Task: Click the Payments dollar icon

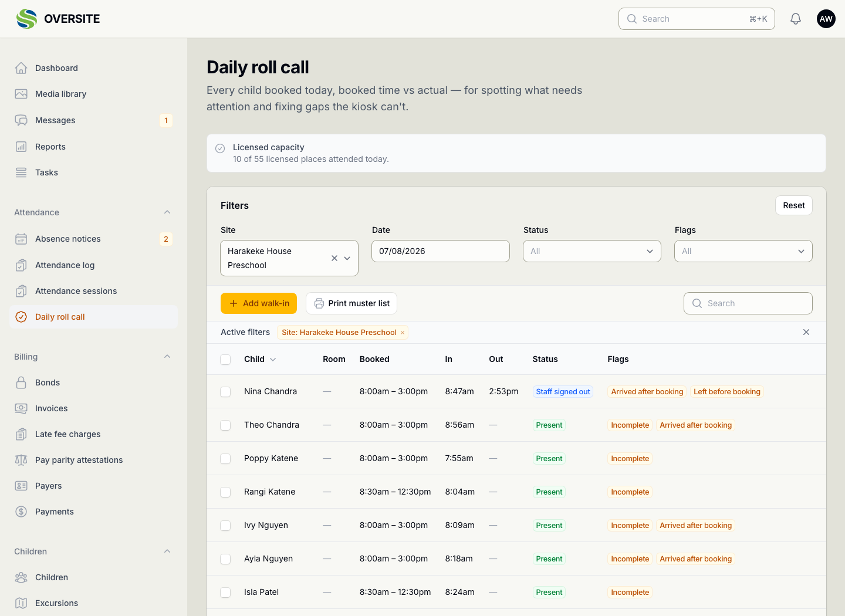Action: 21,512
